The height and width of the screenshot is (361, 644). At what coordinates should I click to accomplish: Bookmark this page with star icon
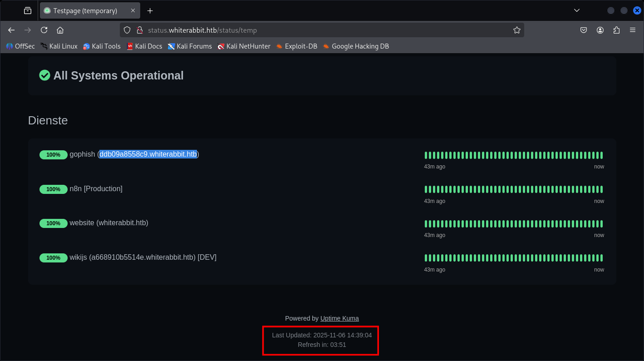click(x=516, y=30)
